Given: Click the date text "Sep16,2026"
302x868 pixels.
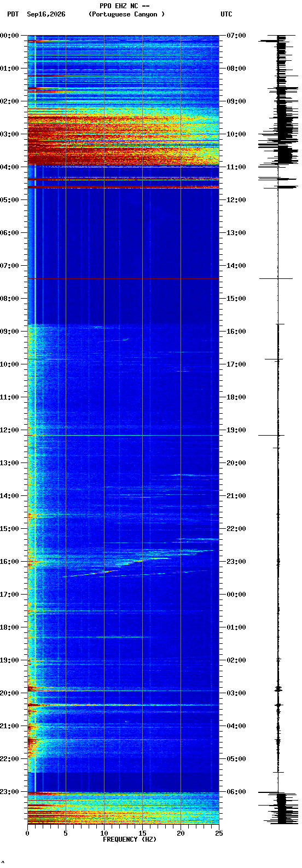Looking at the screenshot, I should click(x=46, y=14).
